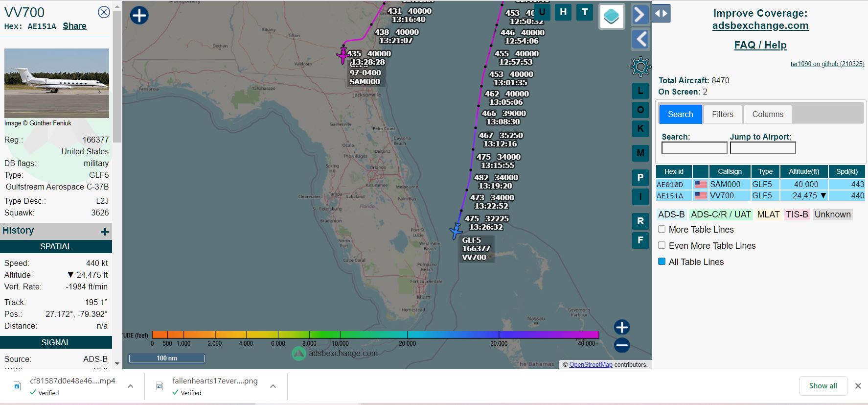Click the TIS-B legend label

[x=797, y=214]
